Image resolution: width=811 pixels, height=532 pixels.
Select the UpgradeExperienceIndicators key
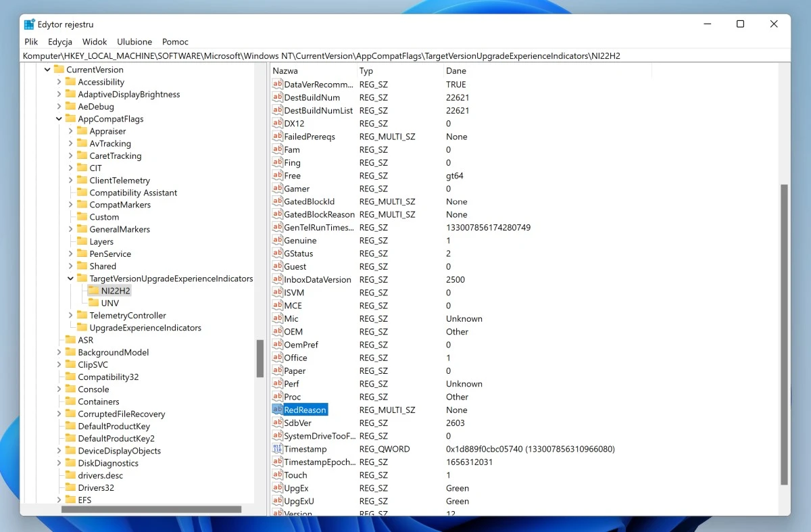[145, 328]
